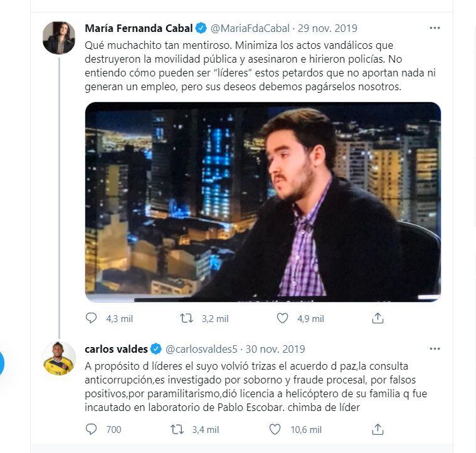Retweet carlos valdes's tweet
Image resolution: width=476 pixels, height=453 pixels.
click(177, 429)
